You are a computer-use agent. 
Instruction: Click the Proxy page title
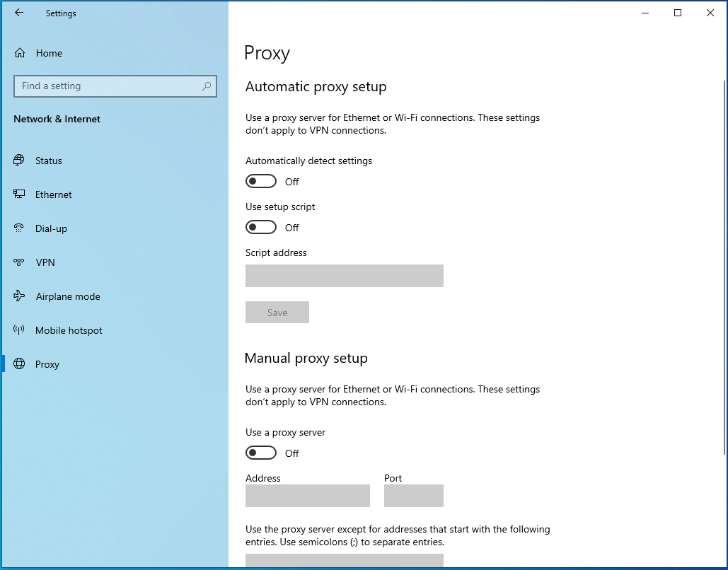(267, 53)
